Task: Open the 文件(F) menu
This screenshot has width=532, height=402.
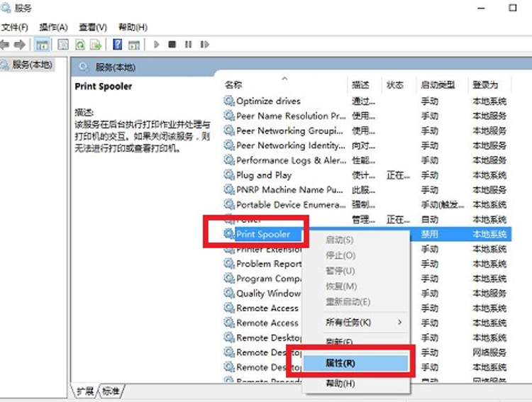Action: pyautogui.click(x=14, y=27)
